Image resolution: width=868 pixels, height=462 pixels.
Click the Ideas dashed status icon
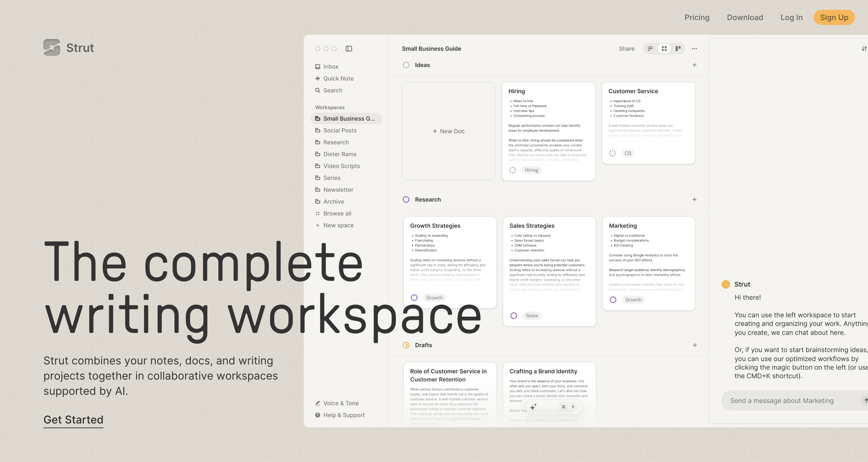[x=406, y=65]
